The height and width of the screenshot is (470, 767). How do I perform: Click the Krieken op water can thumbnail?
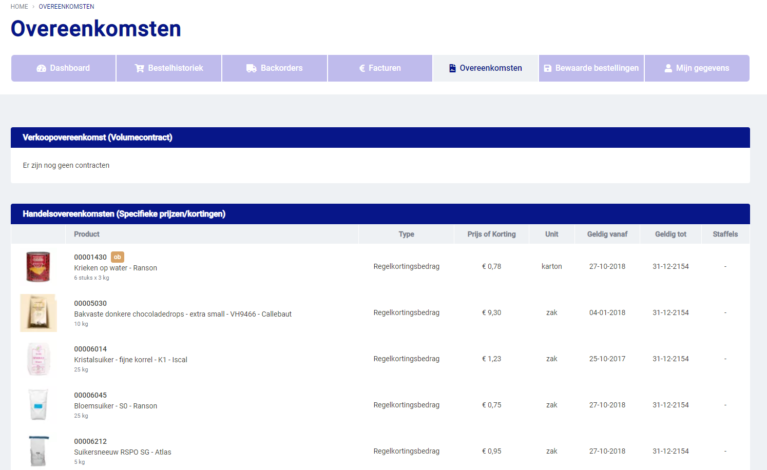click(x=38, y=267)
